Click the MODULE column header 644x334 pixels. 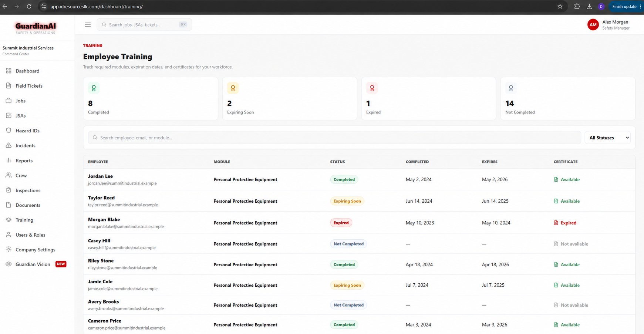(222, 162)
